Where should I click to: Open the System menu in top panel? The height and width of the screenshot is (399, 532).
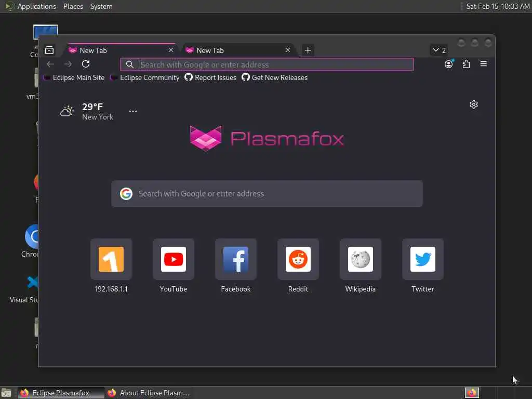click(x=101, y=6)
